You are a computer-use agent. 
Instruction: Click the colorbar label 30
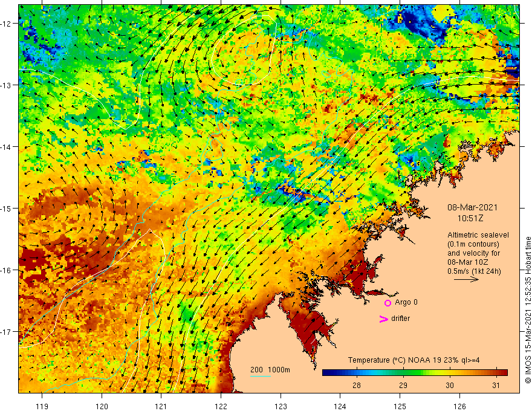(x=450, y=385)
